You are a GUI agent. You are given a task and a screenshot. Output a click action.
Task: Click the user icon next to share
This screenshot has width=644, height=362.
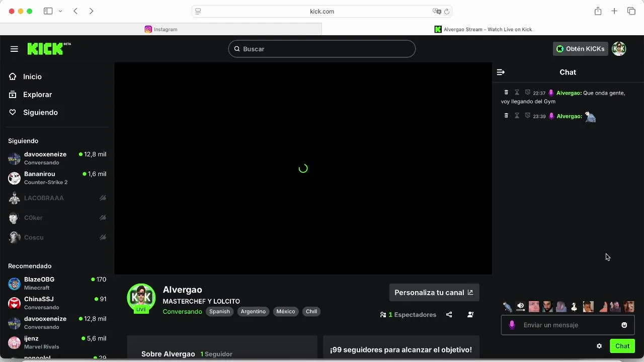(x=470, y=315)
